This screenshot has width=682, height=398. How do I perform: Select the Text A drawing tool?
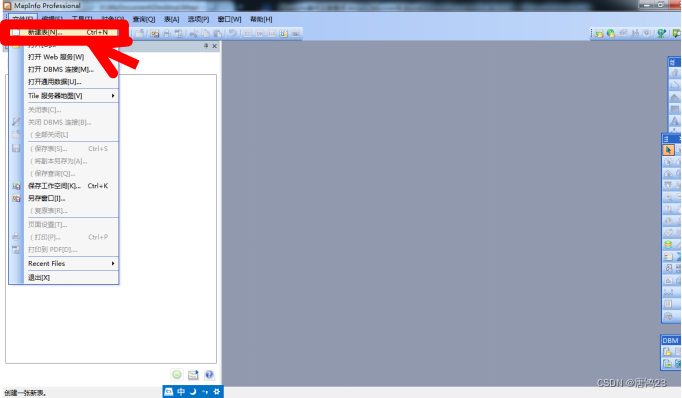(675, 121)
